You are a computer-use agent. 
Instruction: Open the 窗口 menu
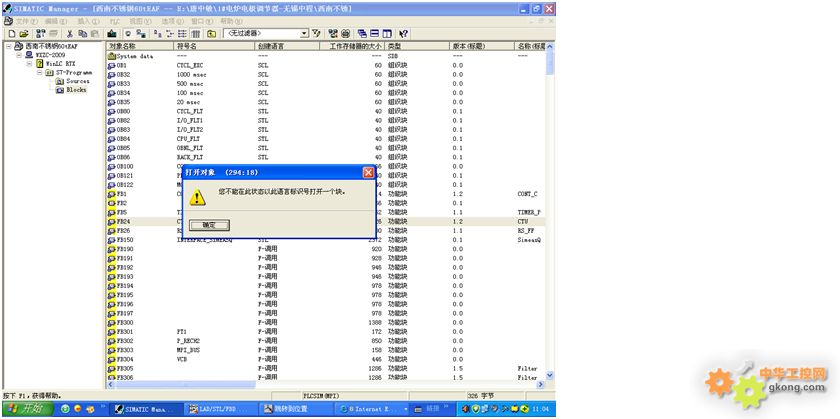pyautogui.click(x=201, y=21)
